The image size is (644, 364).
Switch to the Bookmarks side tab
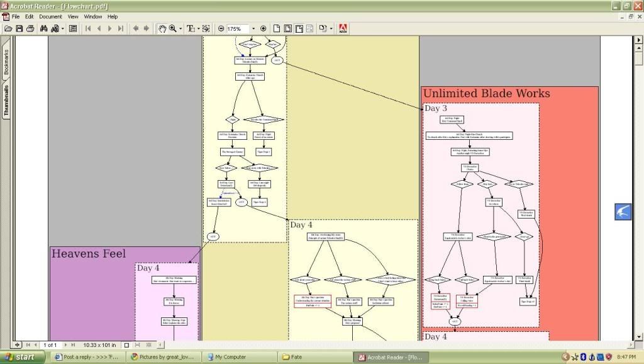tap(7, 62)
